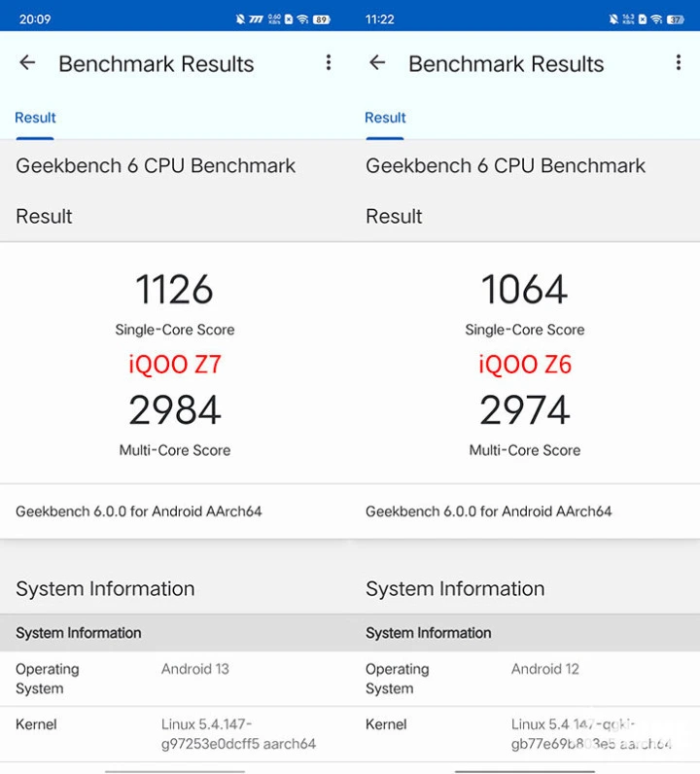The image size is (700, 774).
Task: Tap the 1064 single-core score
Action: 525,290
